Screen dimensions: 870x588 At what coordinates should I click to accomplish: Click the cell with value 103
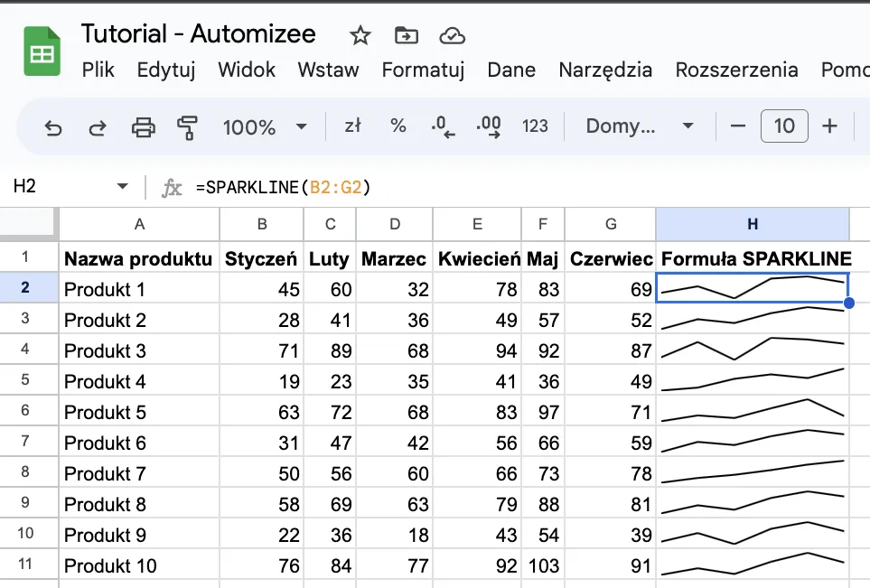[543, 565]
